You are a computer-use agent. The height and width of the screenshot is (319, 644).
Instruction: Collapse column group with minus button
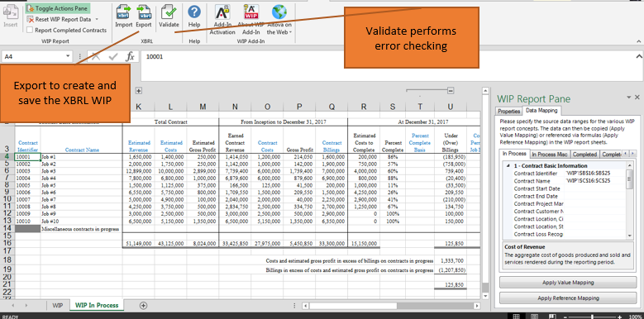coord(451,91)
